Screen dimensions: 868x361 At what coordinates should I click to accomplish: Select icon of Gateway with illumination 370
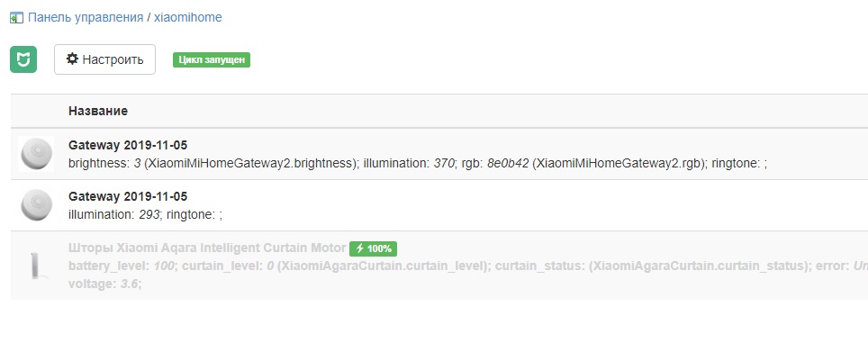pyautogui.click(x=37, y=154)
